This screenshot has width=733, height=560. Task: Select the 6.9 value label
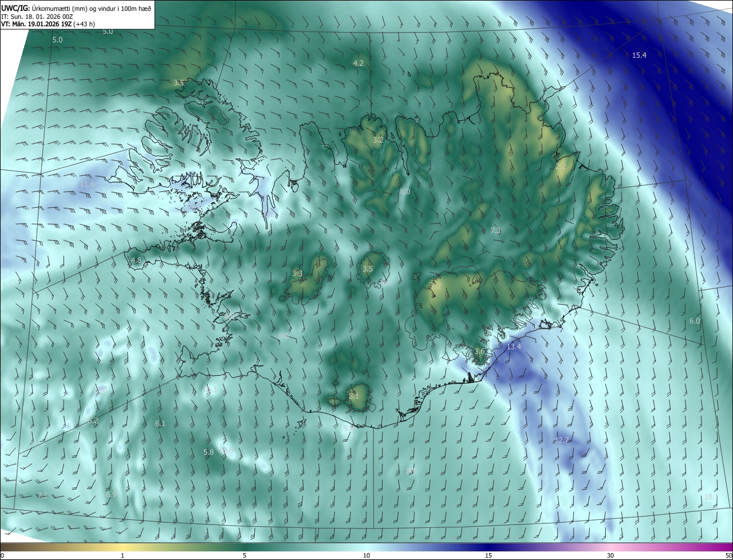coord(111,494)
